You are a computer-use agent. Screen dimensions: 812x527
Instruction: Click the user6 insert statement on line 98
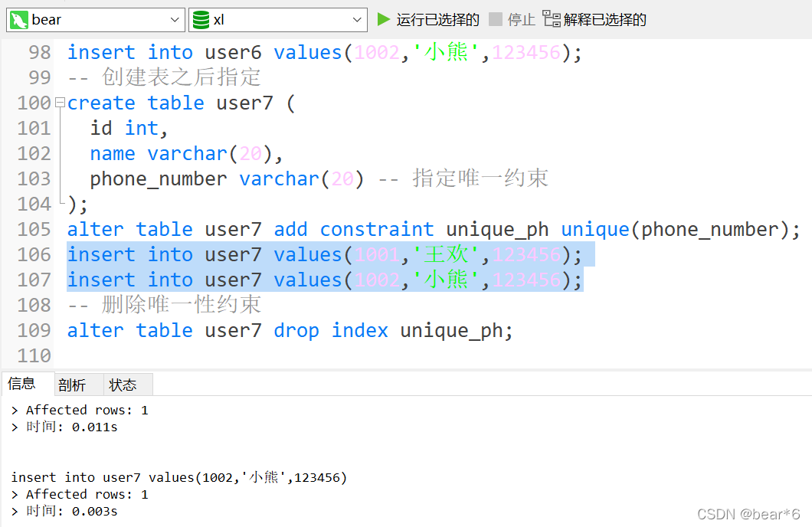click(325, 52)
